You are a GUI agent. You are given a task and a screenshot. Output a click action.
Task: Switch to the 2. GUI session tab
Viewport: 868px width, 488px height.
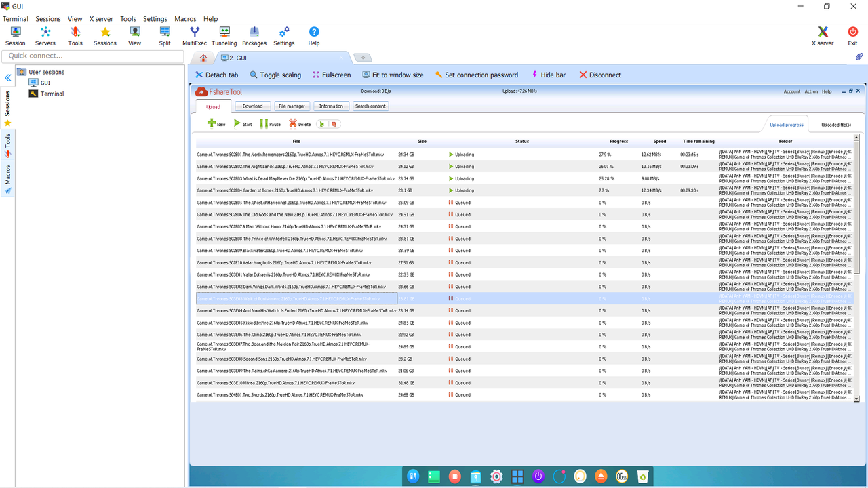point(282,58)
